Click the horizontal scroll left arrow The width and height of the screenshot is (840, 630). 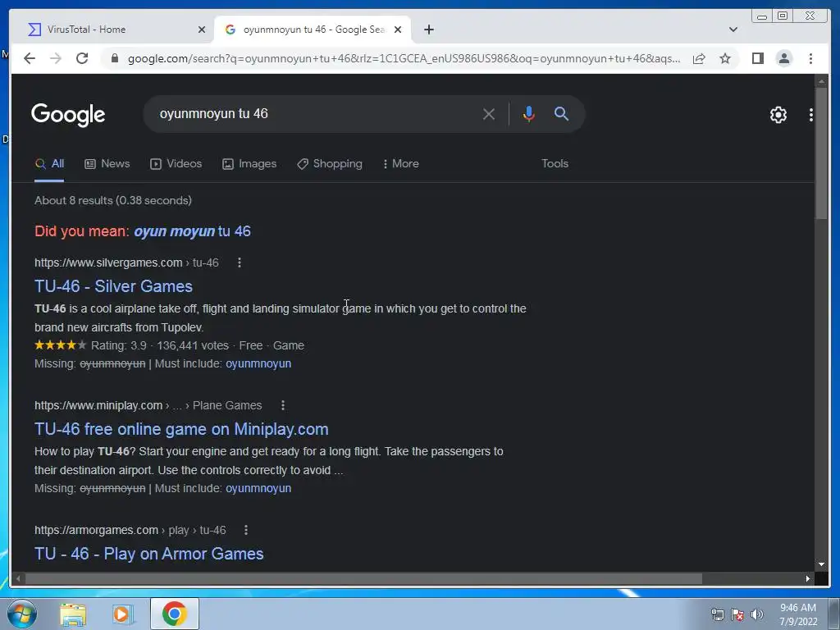18,578
